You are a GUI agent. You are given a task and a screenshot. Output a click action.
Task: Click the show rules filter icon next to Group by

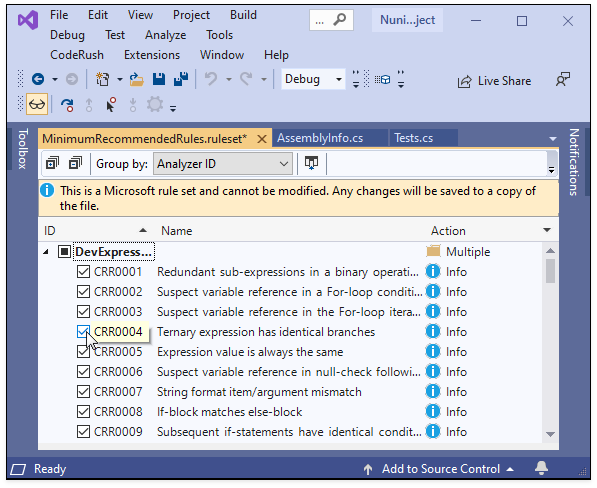311,163
